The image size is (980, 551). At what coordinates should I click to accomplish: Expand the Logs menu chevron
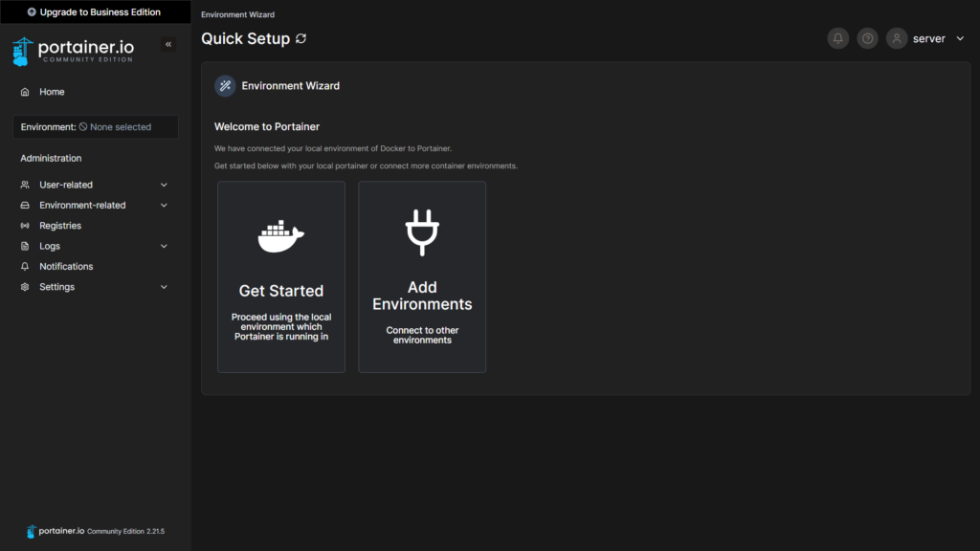pyautogui.click(x=164, y=246)
